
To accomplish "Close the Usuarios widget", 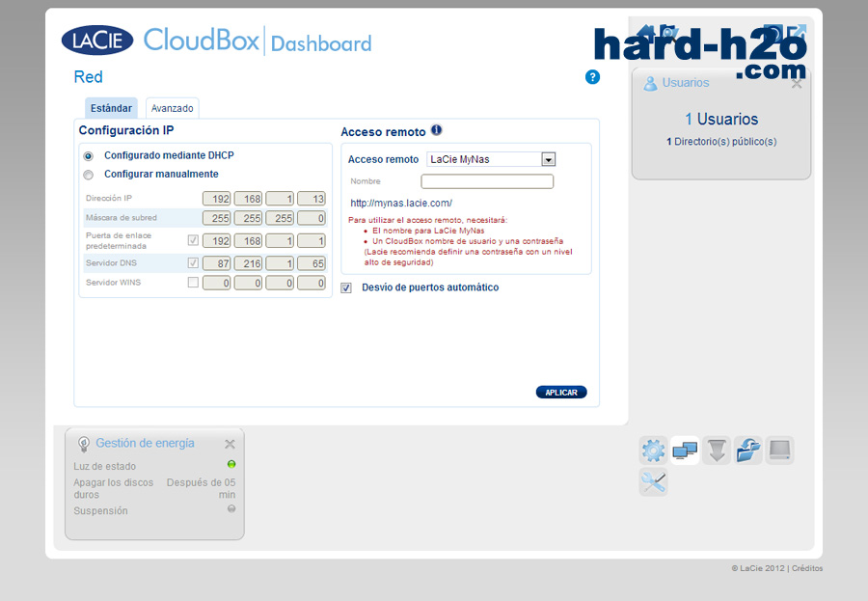I will (x=797, y=84).
